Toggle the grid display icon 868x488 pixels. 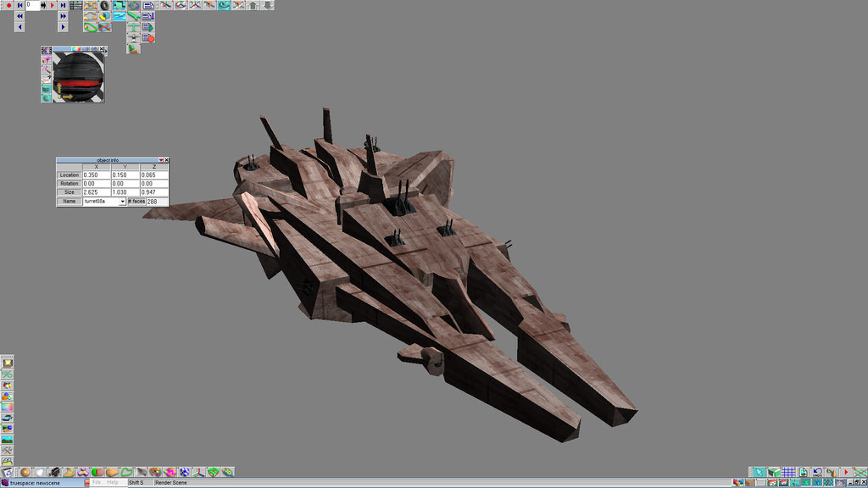pos(787,472)
